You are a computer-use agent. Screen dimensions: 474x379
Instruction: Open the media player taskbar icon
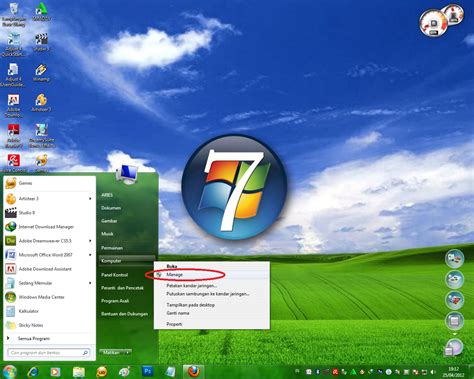coord(55,371)
